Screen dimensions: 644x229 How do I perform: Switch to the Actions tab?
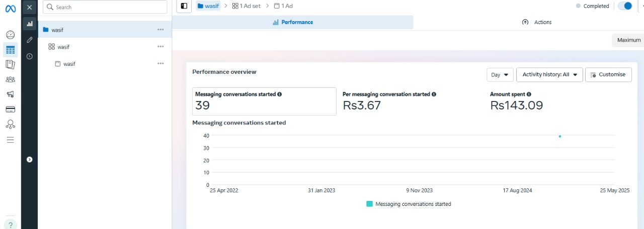(537, 22)
